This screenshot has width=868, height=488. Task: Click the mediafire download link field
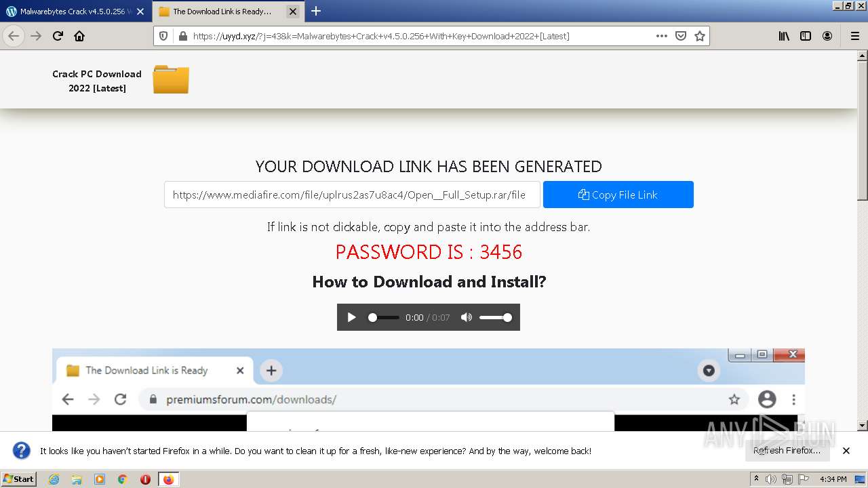coord(352,195)
